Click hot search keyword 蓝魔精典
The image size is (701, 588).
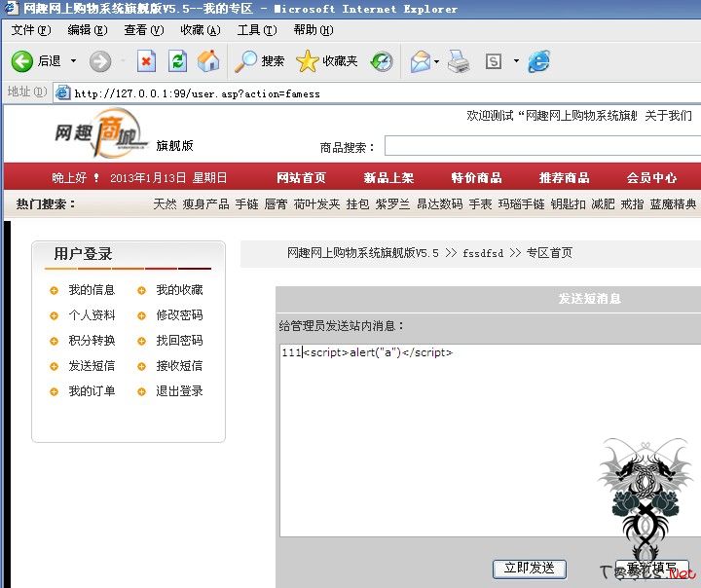tap(674, 204)
